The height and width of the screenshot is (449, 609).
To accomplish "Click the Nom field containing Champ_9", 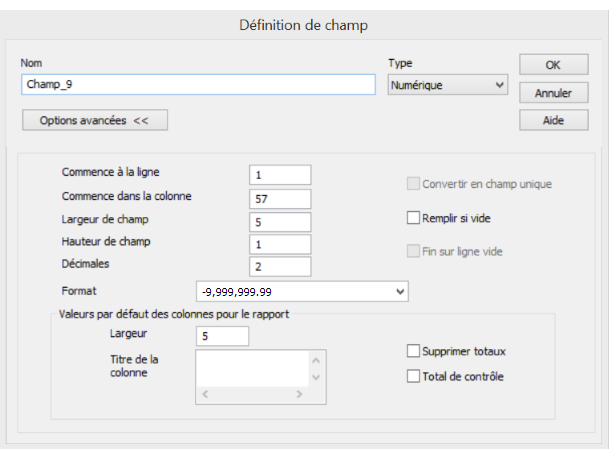I will [197, 86].
